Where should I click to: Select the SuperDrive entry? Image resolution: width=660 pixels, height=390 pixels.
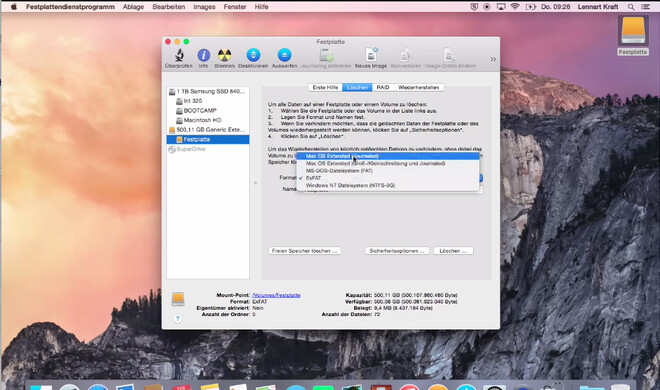(208, 149)
